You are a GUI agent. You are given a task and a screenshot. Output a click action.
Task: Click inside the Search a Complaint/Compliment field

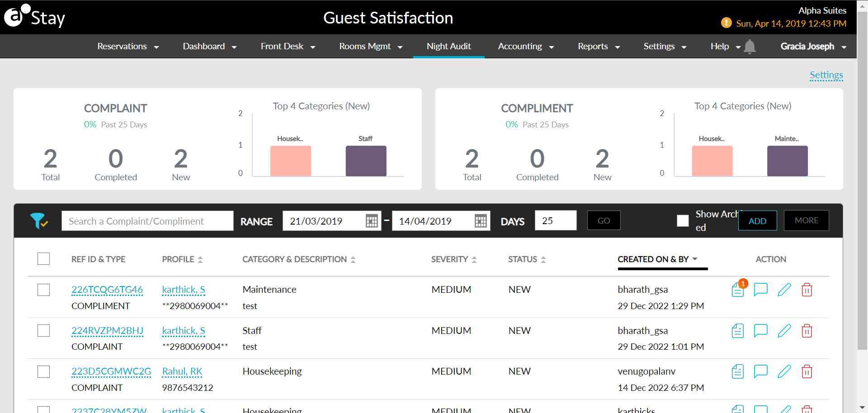[x=147, y=221]
